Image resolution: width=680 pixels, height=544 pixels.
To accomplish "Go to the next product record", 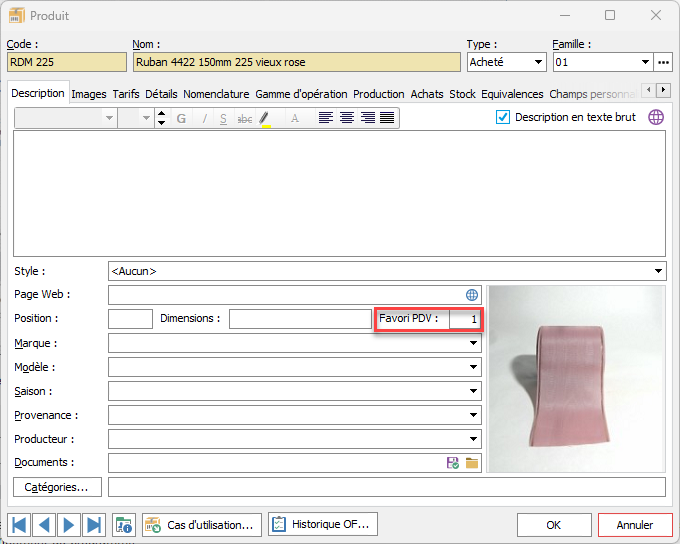I will tap(69, 524).
